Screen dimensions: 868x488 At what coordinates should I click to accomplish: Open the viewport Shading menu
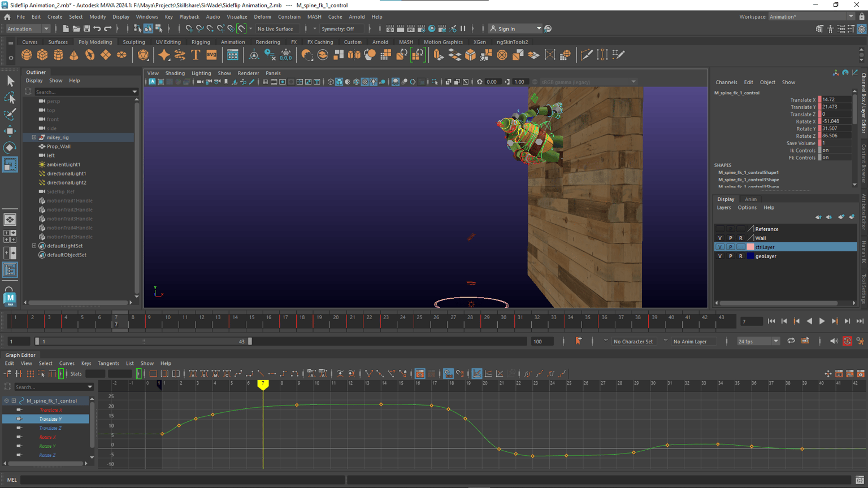175,73
